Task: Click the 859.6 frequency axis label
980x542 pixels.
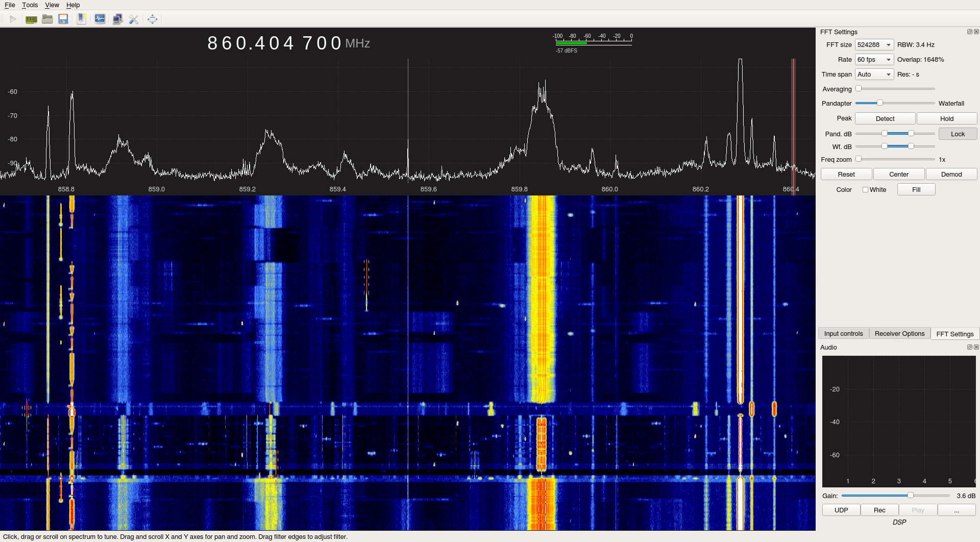Action: (428, 189)
